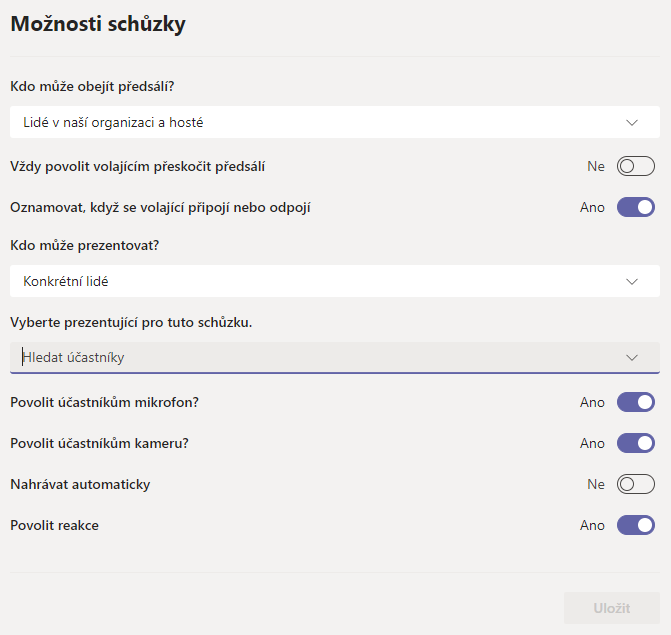671x635 pixels.
Task: Click the chevron icon in the Hledat účastníky field
Action: tap(631, 358)
